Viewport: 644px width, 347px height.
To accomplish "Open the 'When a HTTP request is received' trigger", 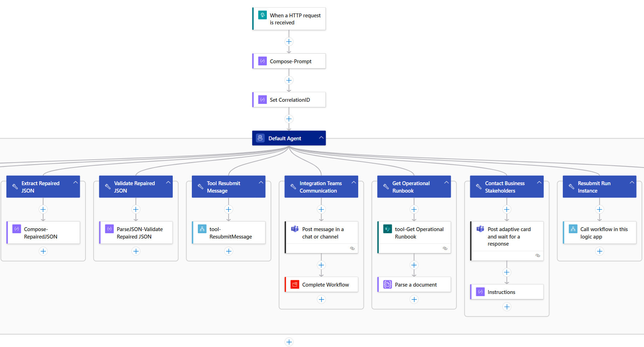I will (289, 19).
